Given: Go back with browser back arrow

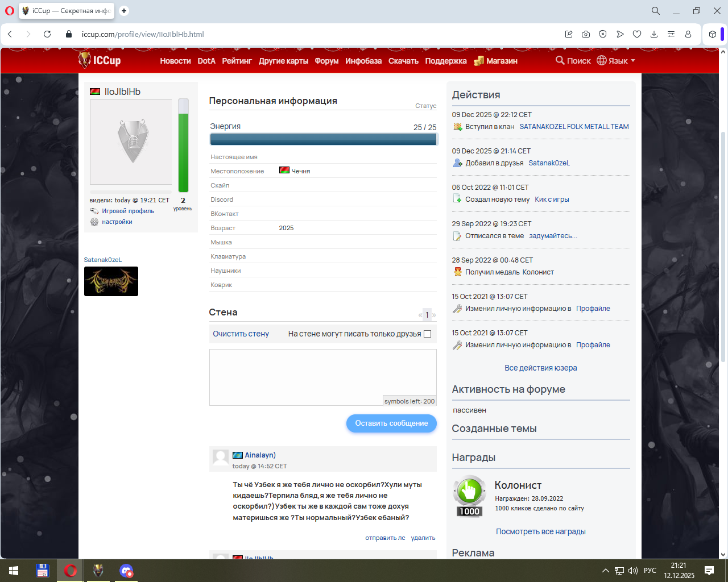Looking at the screenshot, I should 10,34.
